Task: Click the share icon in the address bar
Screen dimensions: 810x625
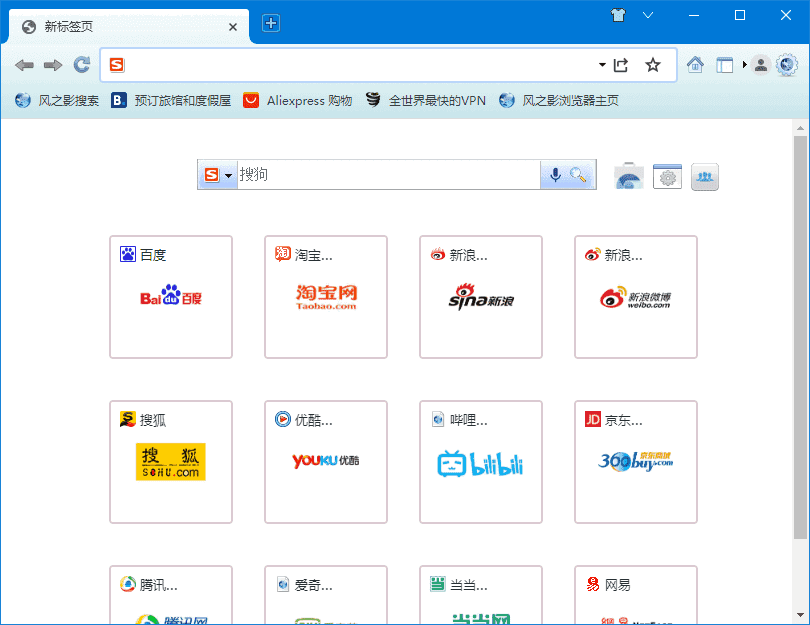Action: coord(620,64)
